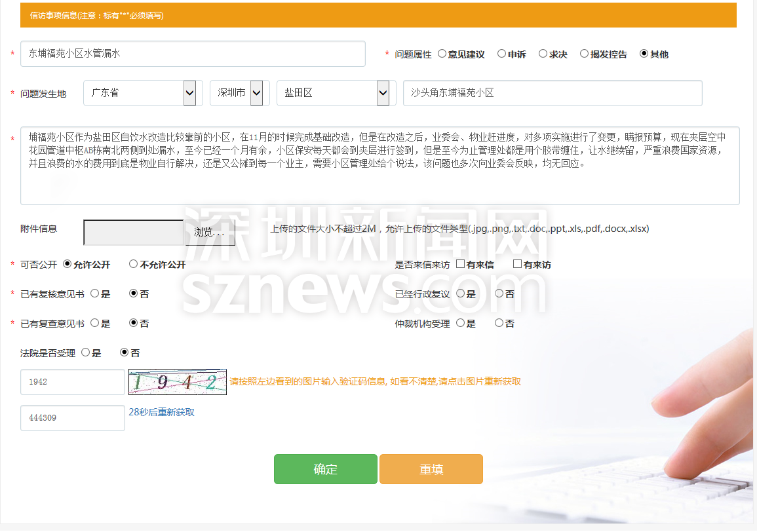757x532 pixels.
Task: Select 是 for 已有复核意见书
Action: point(94,294)
